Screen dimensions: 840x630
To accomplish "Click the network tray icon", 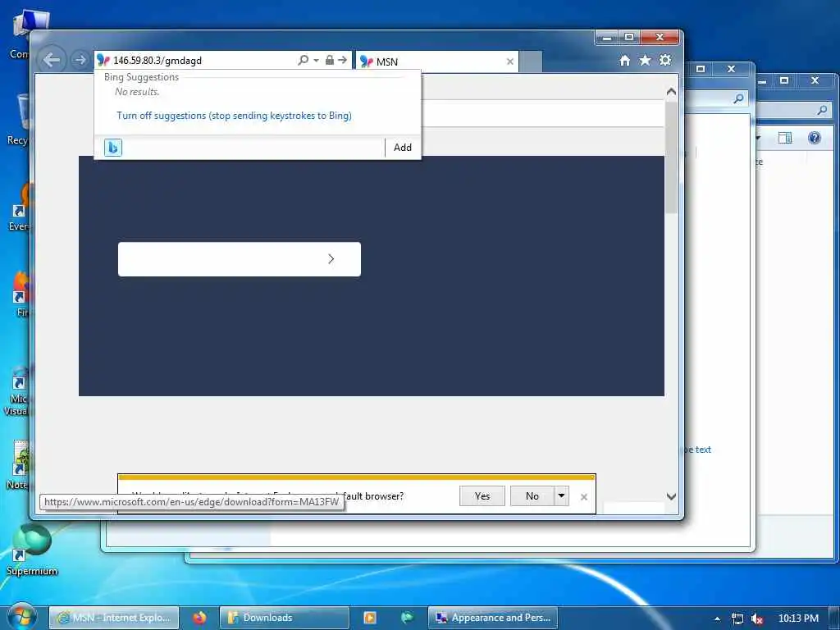I will [x=737, y=619].
